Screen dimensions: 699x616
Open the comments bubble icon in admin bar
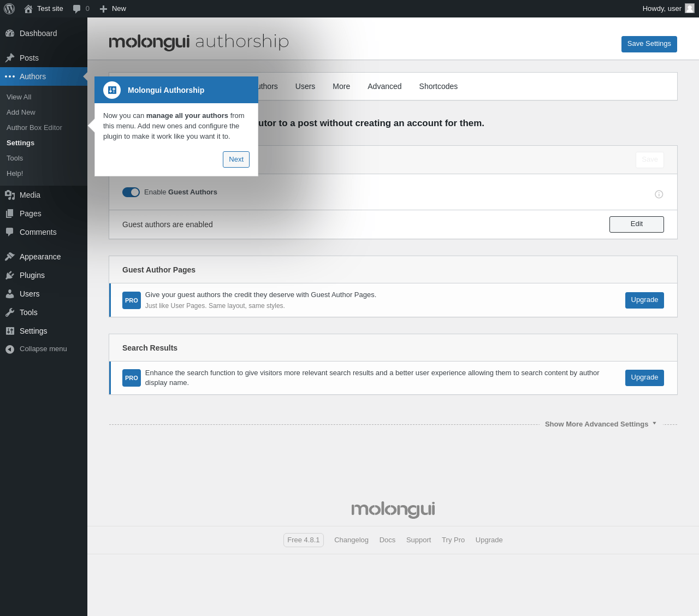click(x=76, y=9)
